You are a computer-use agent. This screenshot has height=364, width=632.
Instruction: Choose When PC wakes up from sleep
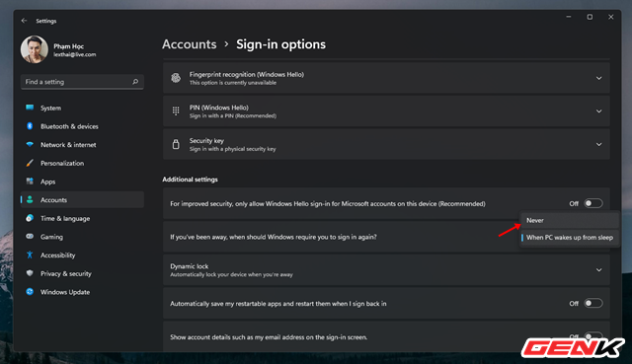point(569,238)
